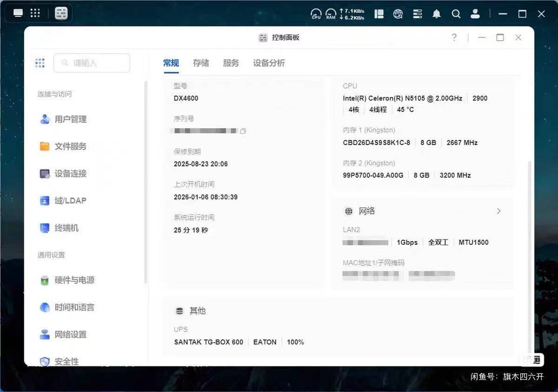Copy the serial number using the copy icon

(243, 131)
